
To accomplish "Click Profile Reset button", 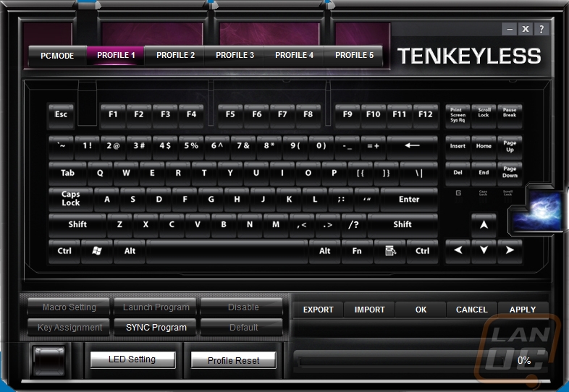I will point(233,360).
